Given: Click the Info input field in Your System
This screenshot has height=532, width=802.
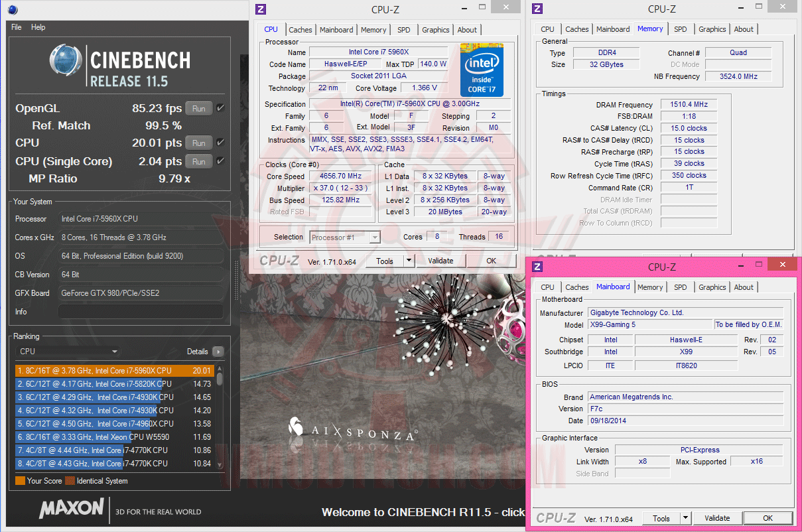Looking at the screenshot, I should click(x=141, y=312).
